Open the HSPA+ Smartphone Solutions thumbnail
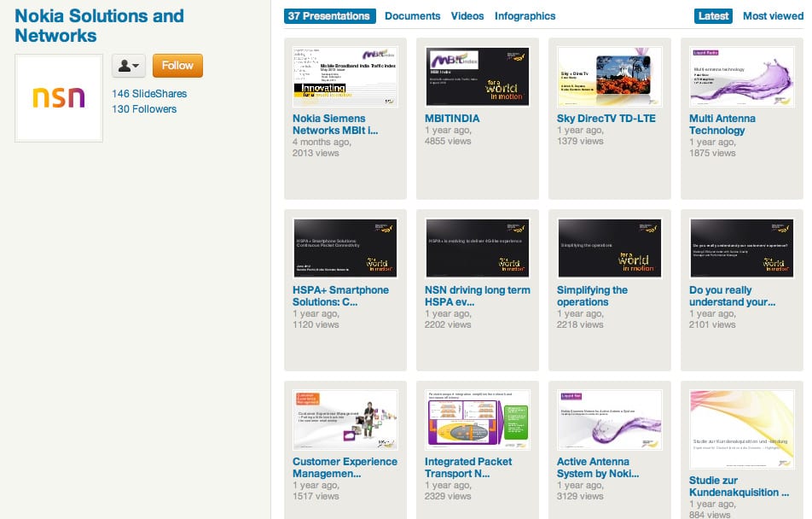812x519 pixels. click(345, 248)
